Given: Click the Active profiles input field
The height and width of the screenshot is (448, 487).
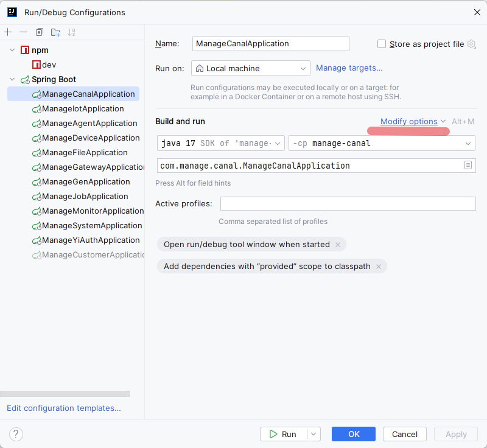Looking at the screenshot, I should point(348,204).
